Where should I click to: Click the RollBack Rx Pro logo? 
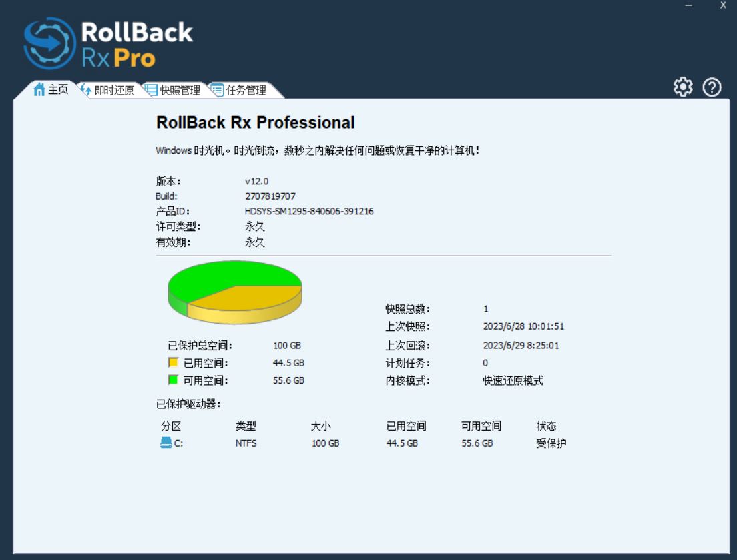(x=108, y=43)
